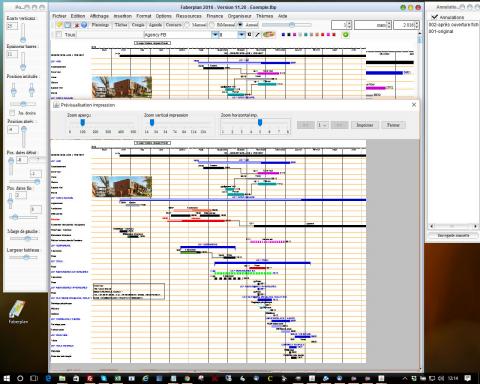Click the Cortana circle on the taskbar
This screenshot has height=384, width=480.
[20, 378]
